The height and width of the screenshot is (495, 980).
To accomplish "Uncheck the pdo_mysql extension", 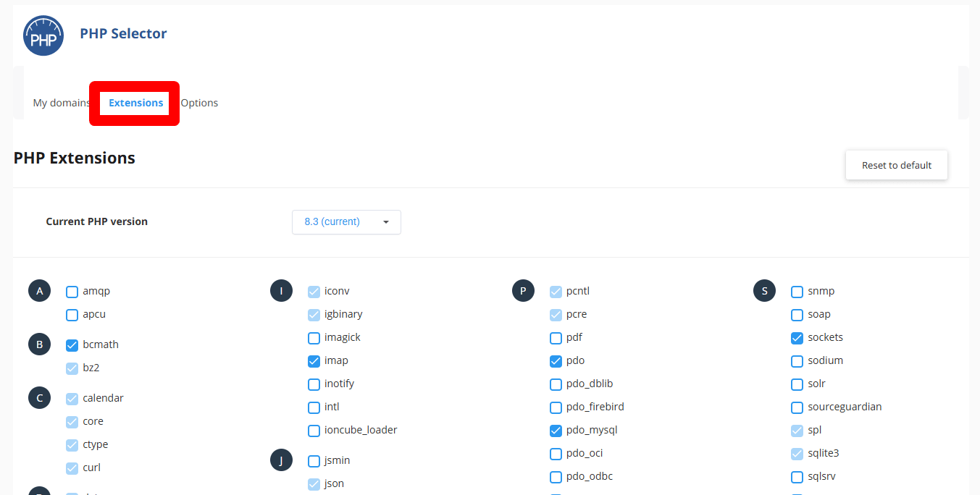I will [x=556, y=431].
